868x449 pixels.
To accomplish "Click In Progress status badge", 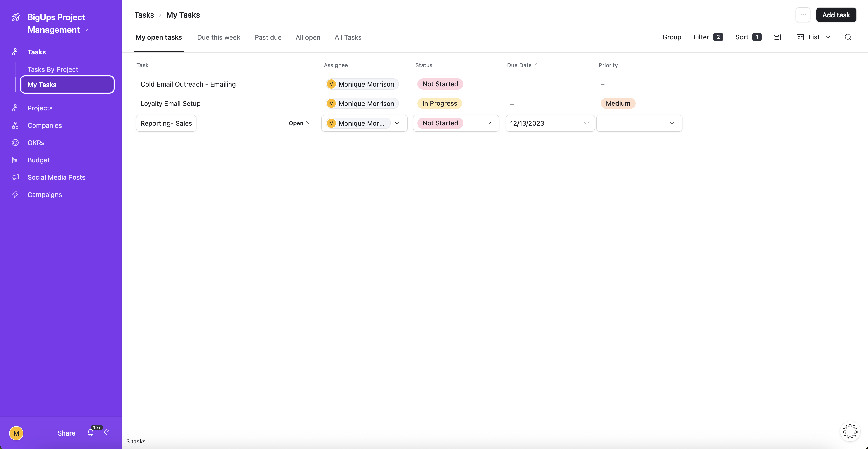I will [x=439, y=103].
